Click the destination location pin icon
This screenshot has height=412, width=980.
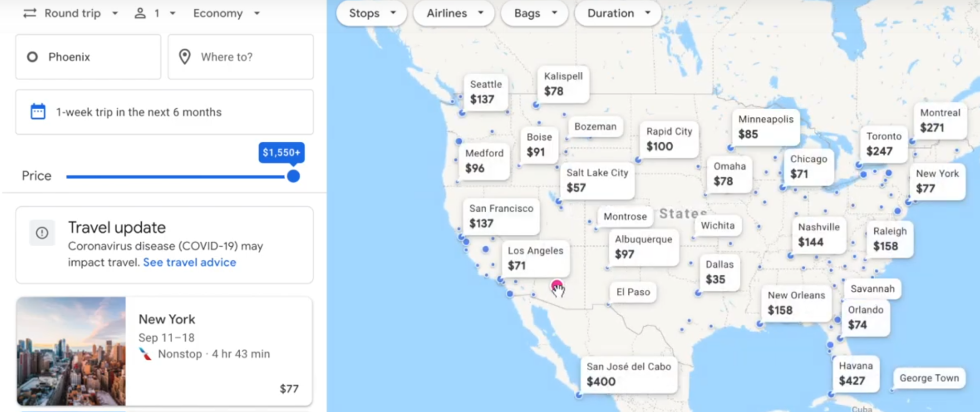[x=184, y=57]
